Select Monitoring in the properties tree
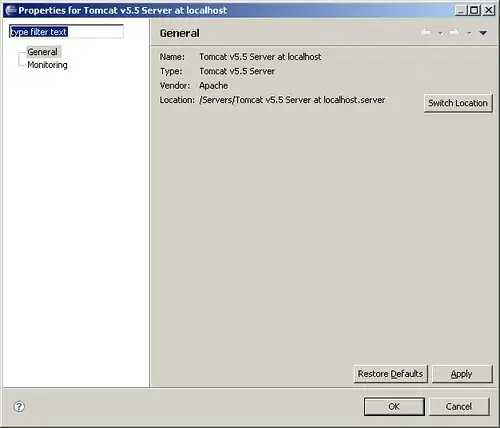 pyautogui.click(x=47, y=65)
